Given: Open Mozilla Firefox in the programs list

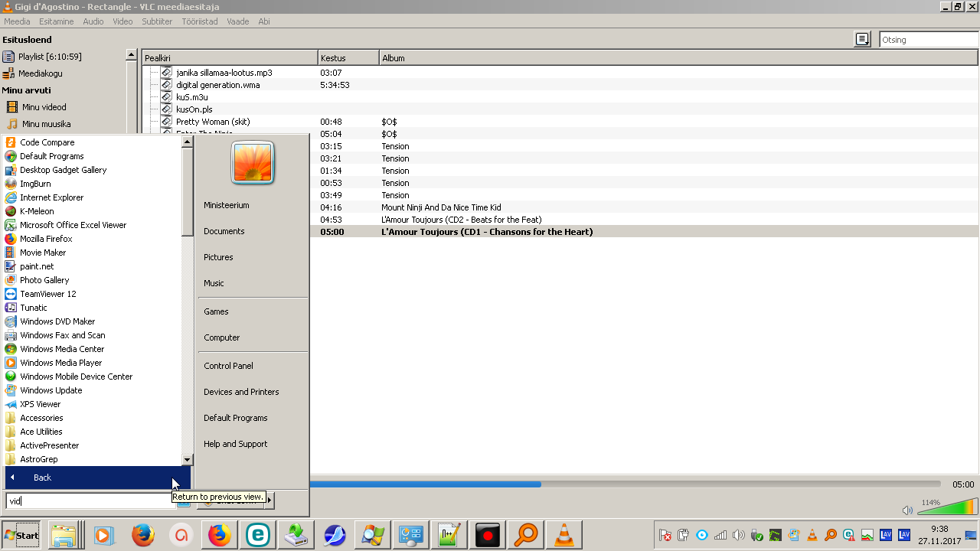Looking at the screenshot, I should pos(46,239).
